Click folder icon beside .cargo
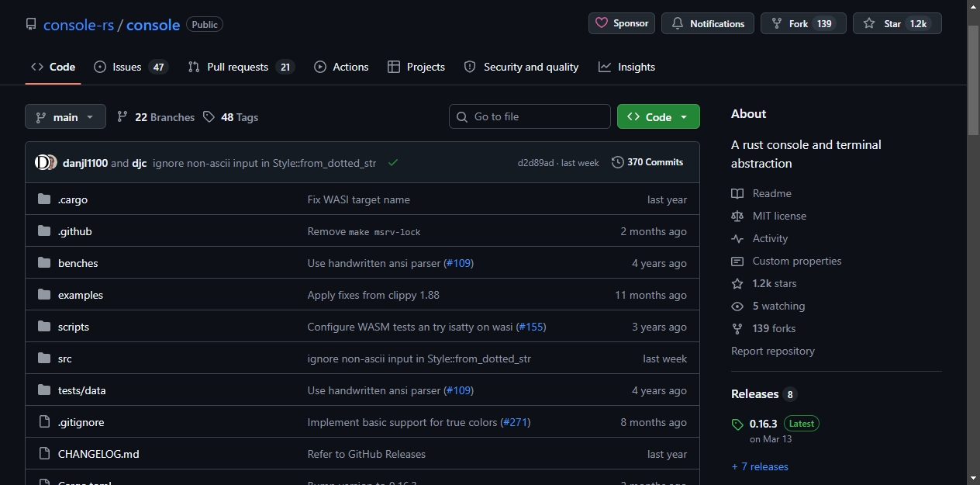 coord(44,199)
